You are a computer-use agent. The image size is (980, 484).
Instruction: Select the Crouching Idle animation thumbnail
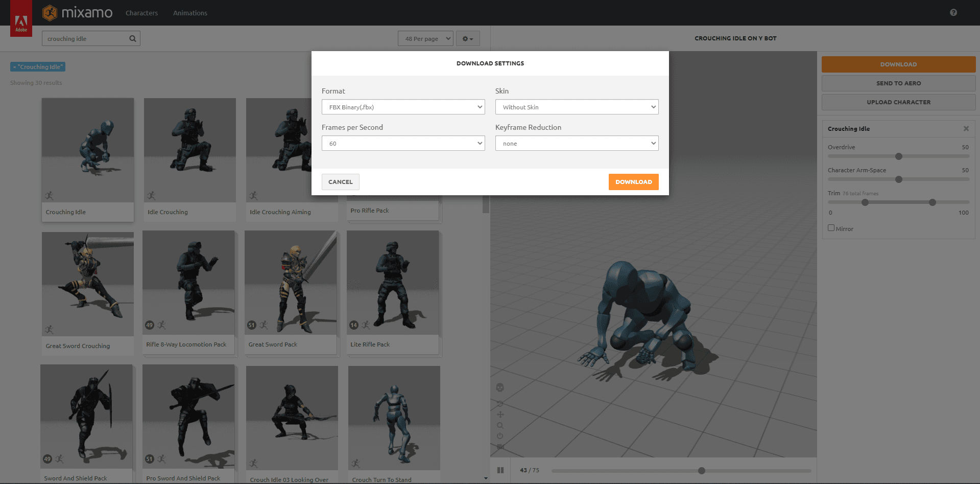pyautogui.click(x=88, y=150)
